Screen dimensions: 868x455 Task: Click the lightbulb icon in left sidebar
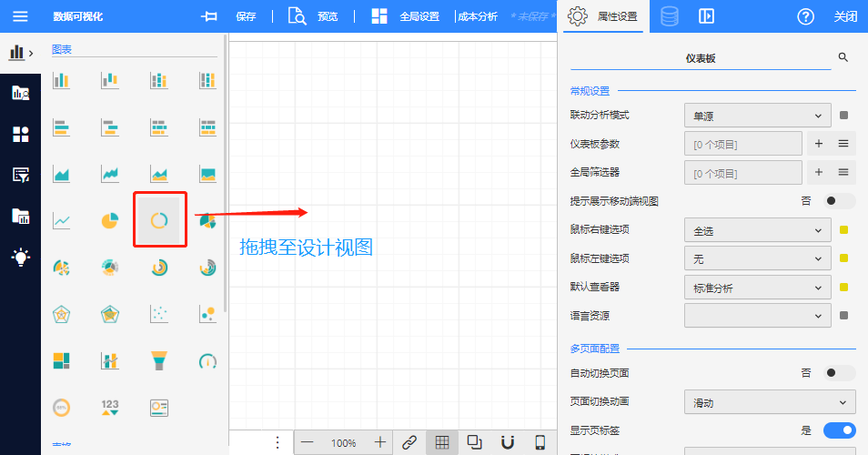[20, 258]
